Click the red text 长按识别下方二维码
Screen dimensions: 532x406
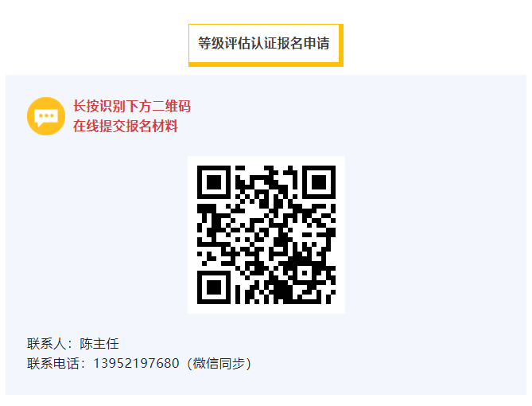[x=132, y=107]
